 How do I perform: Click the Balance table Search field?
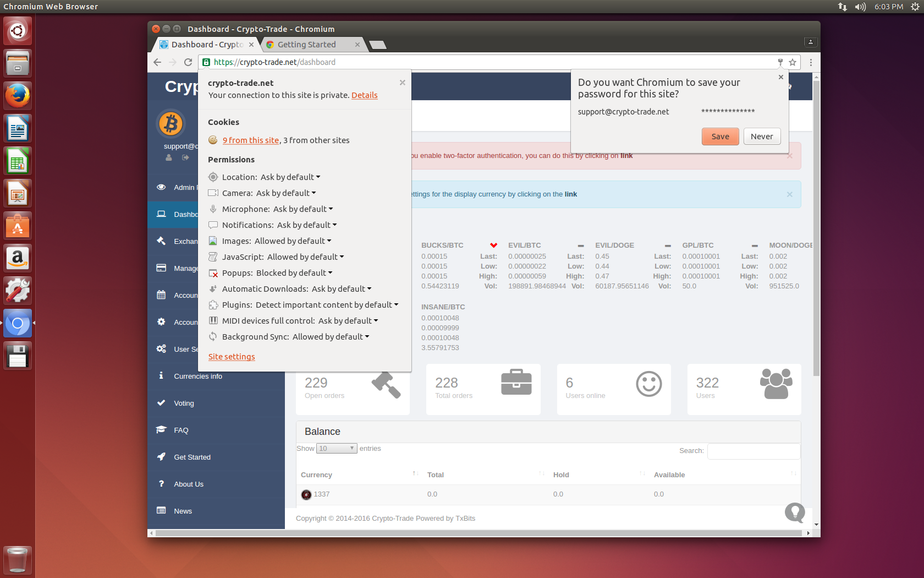(x=754, y=451)
